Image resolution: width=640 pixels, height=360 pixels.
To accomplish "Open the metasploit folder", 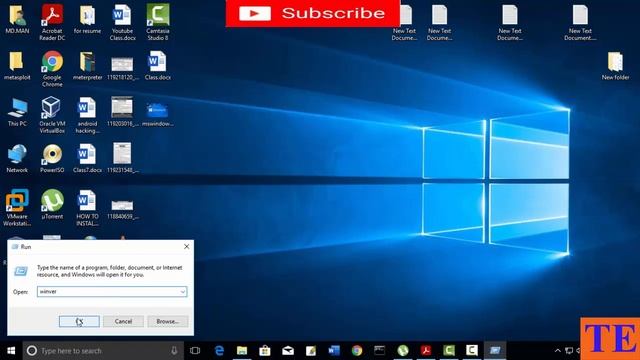I will [17, 66].
